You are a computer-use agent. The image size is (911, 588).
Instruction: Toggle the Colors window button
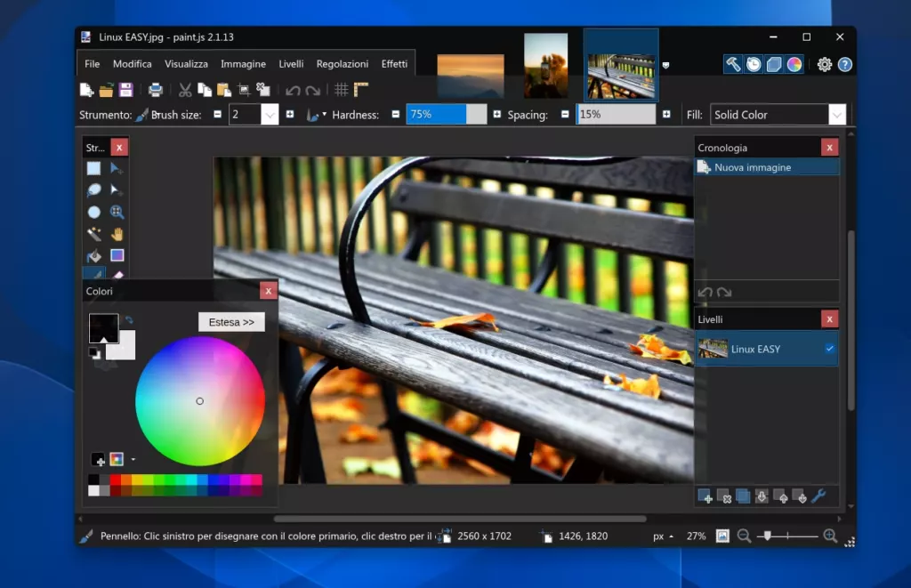pyautogui.click(x=794, y=65)
